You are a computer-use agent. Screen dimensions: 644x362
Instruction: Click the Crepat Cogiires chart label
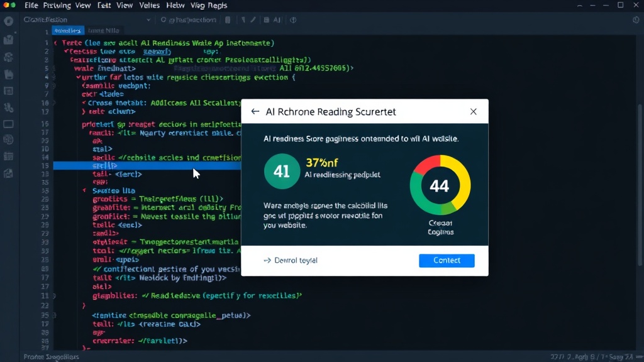[x=440, y=228]
